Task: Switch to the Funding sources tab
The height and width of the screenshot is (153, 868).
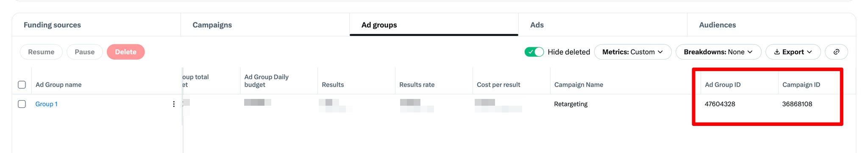Action: coord(53,25)
